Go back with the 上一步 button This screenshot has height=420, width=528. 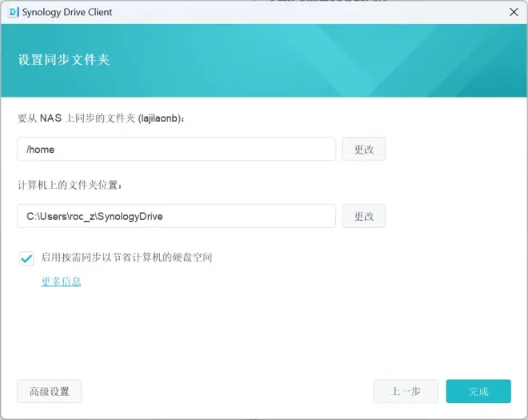coord(406,391)
